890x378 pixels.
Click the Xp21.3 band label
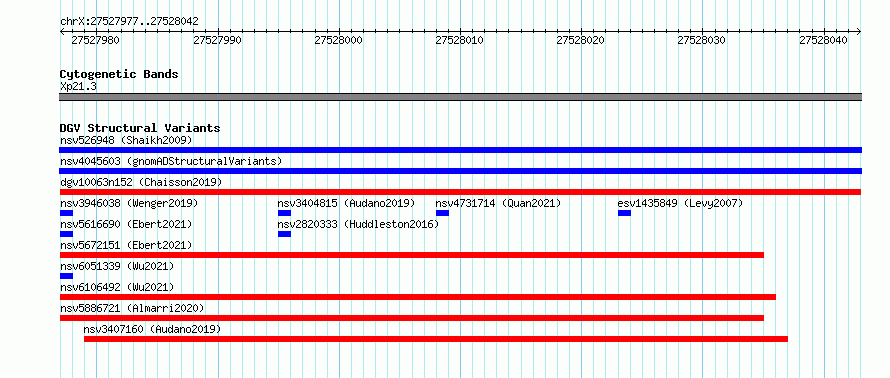(x=78, y=86)
